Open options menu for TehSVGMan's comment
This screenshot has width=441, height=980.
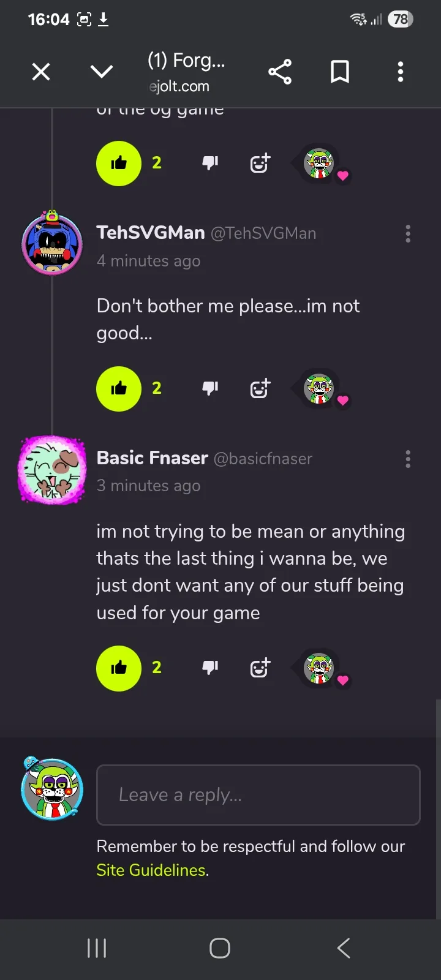click(408, 233)
